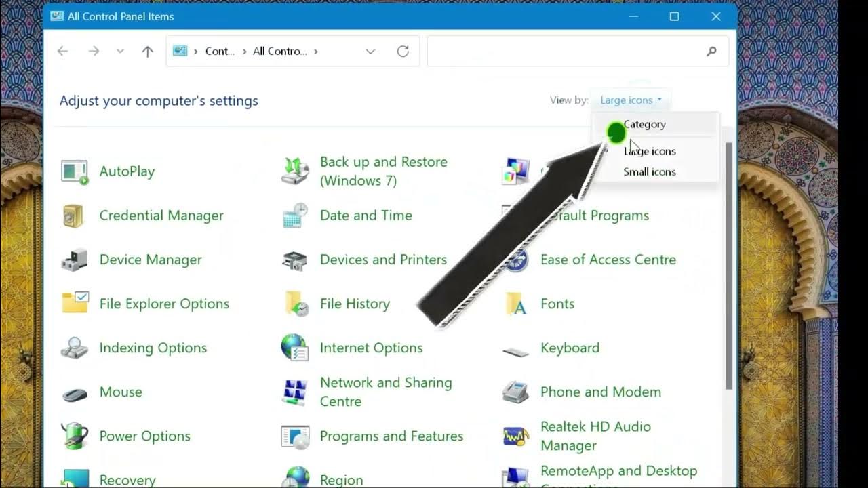The height and width of the screenshot is (488, 868).
Task: Open the Power Options link
Action: pos(145,436)
